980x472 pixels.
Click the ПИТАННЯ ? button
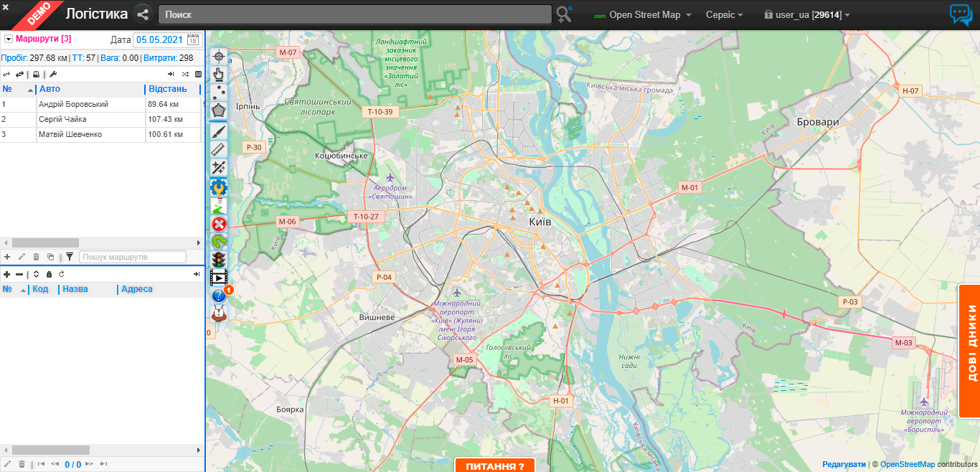[494, 466]
